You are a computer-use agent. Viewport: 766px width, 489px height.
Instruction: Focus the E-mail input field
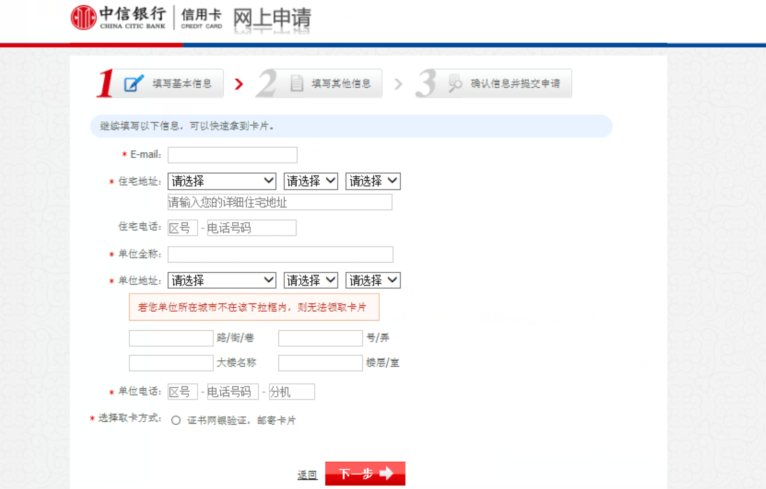point(233,155)
